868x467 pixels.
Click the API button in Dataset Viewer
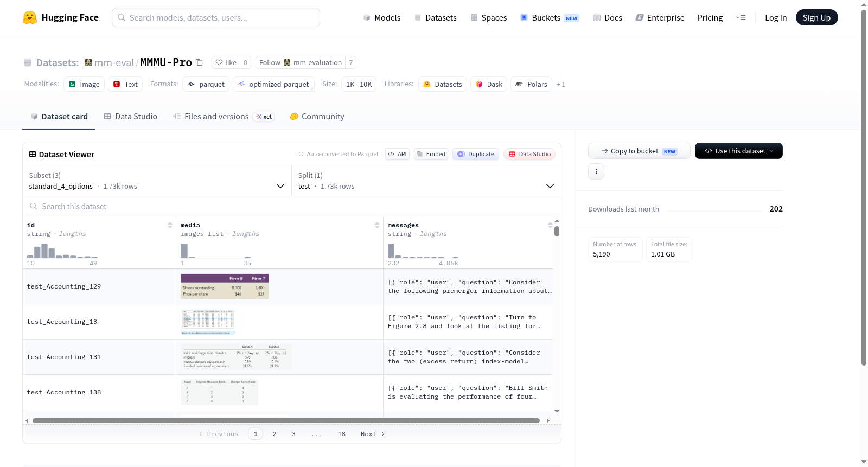397,154
